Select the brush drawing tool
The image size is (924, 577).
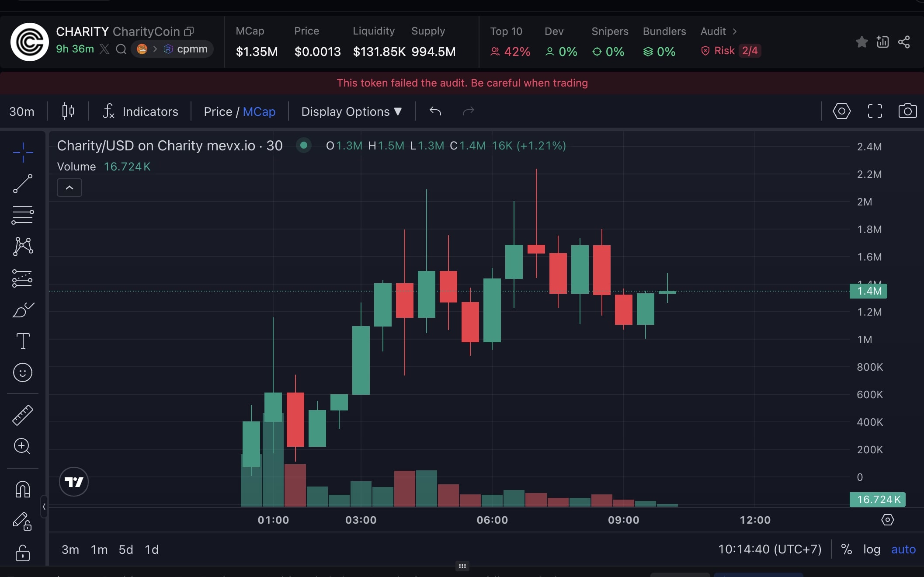pyautogui.click(x=23, y=309)
